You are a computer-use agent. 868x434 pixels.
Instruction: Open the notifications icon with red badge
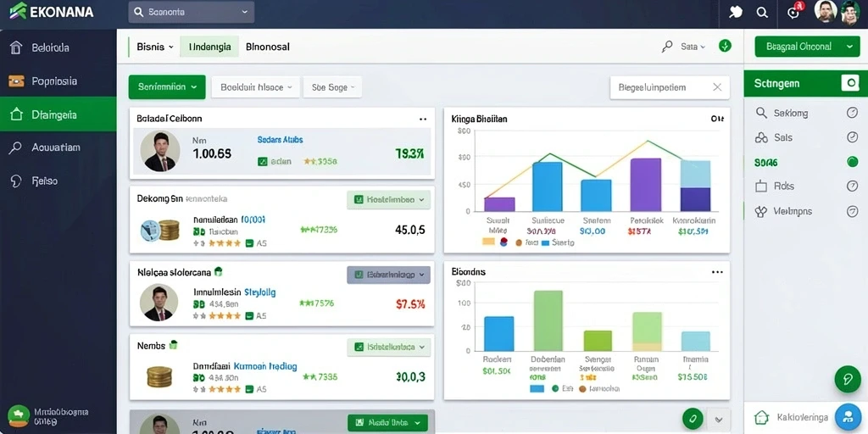coord(794,12)
